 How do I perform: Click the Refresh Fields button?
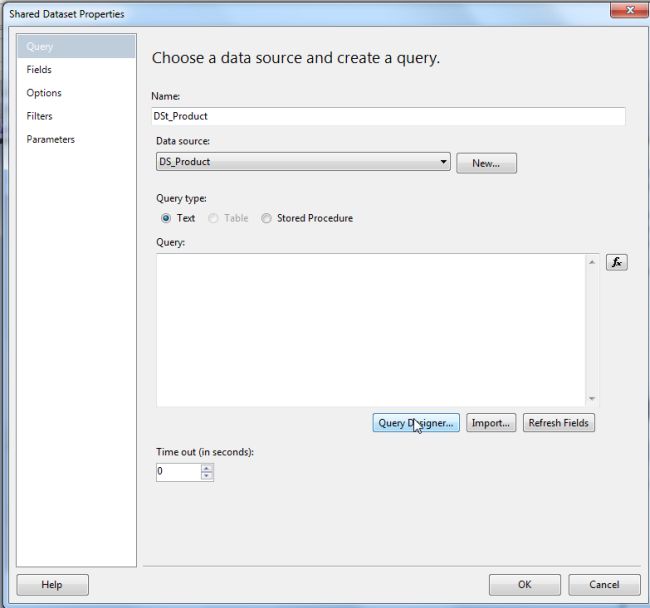point(558,423)
